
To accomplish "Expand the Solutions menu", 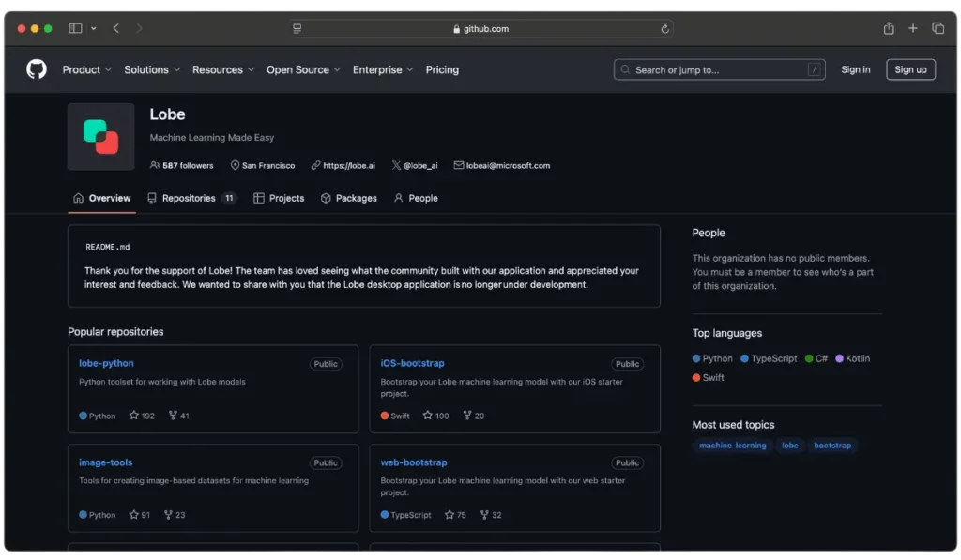I will [x=152, y=69].
